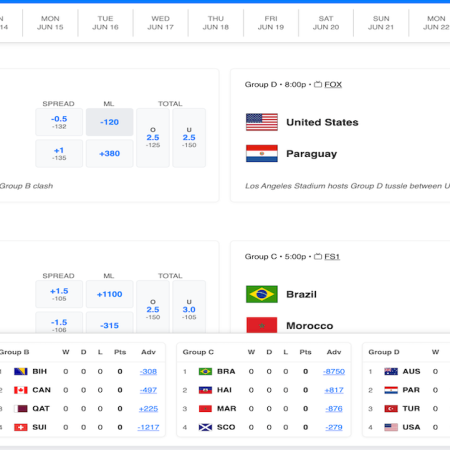The image size is (450, 450).
Task: Select the SUN JUN 21 date tab
Action: click(x=381, y=23)
